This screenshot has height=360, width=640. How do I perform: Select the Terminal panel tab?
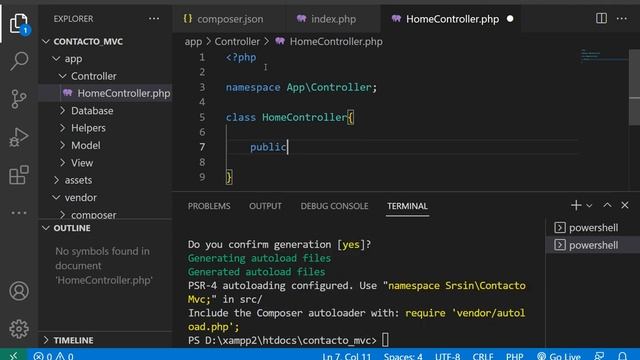pos(407,206)
